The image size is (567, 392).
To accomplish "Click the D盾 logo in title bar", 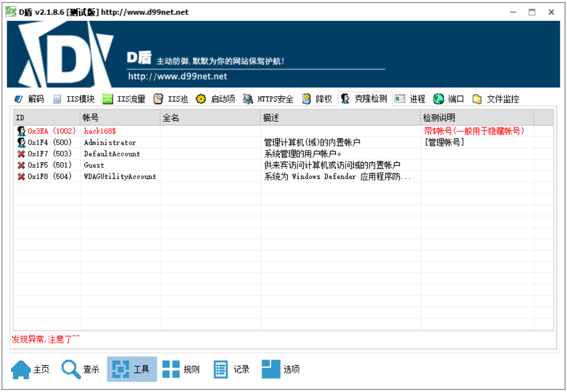I will pyautogui.click(x=11, y=12).
